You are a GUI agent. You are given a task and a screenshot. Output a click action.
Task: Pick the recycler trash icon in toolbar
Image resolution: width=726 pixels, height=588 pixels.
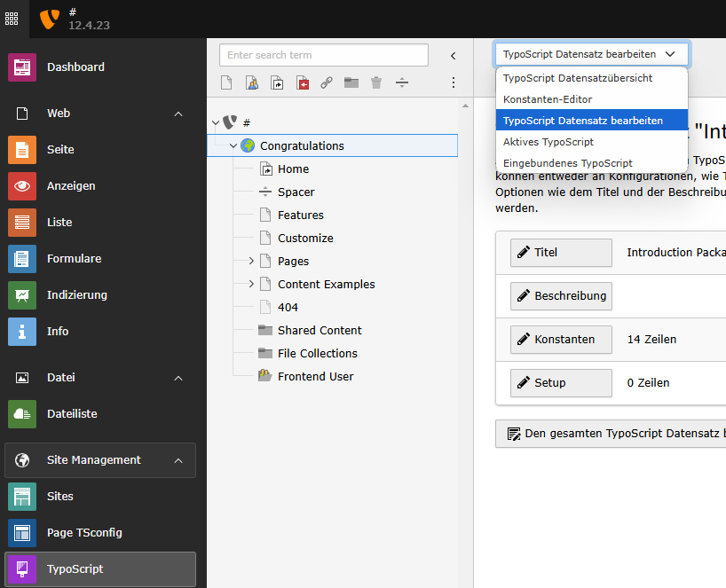(376, 82)
